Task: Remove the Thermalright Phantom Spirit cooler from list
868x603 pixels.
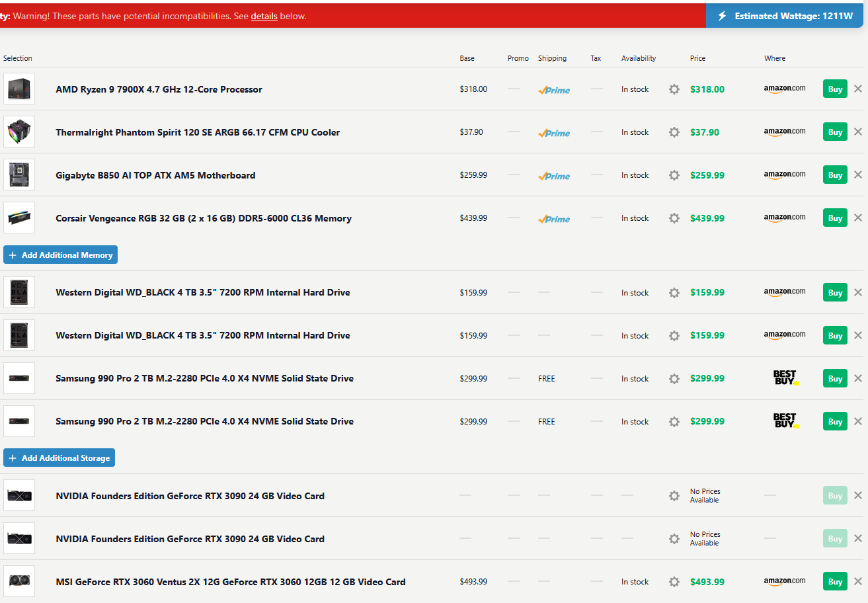Action: point(858,132)
